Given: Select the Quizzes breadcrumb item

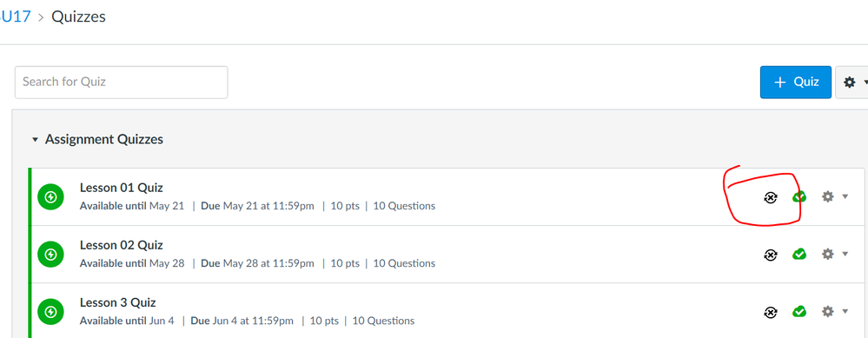Looking at the screenshot, I should [x=78, y=17].
